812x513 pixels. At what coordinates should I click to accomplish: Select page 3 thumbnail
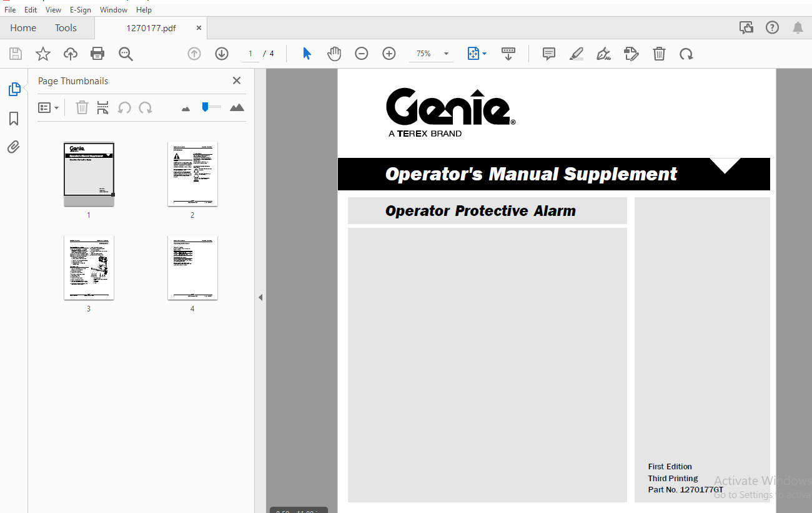pyautogui.click(x=89, y=268)
